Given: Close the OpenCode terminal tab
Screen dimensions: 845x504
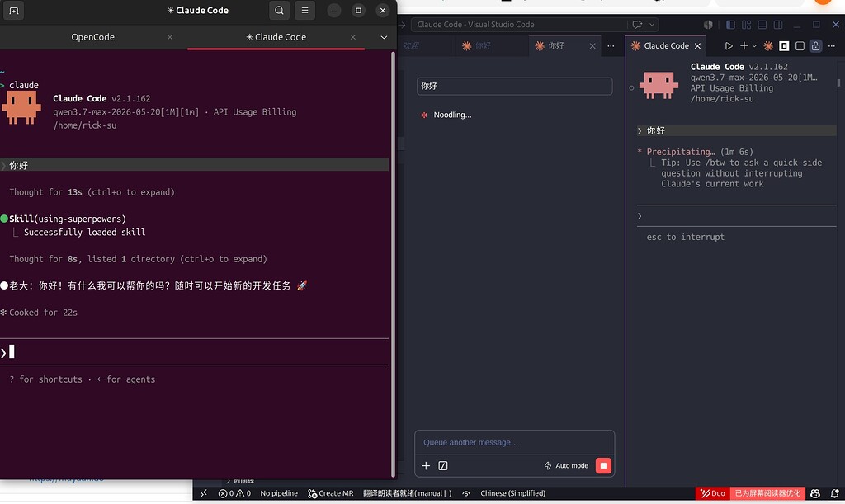Looking at the screenshot, I should coord(170,37).
